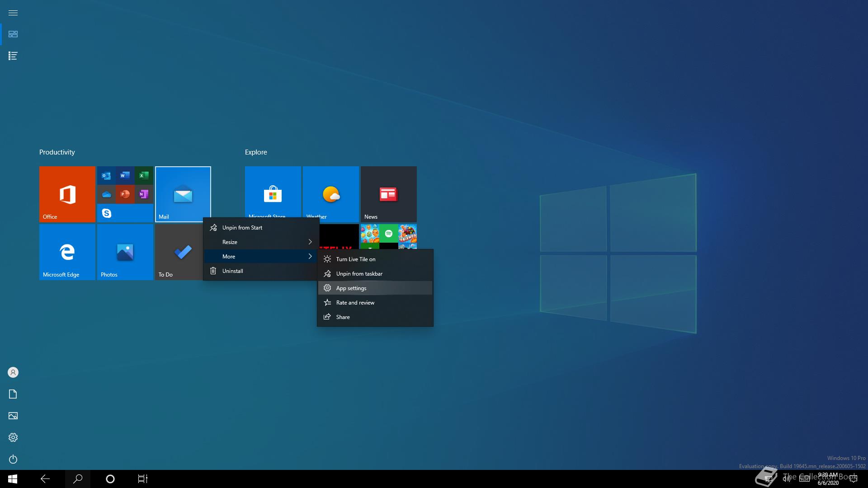Click the Explore group heading
This screenshot has height=488, width=868.
click(256, 152)
